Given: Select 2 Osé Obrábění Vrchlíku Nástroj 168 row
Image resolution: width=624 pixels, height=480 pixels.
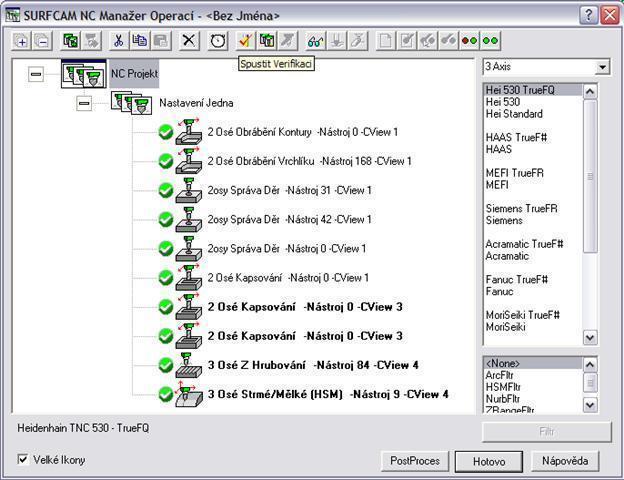Looking at the screenshot, I should [309, 161].
